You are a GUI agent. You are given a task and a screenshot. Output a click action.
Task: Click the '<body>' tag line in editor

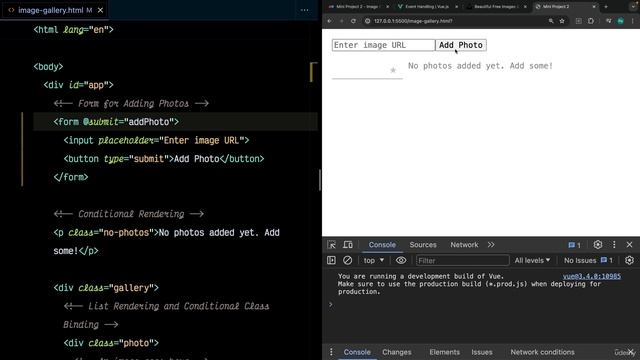pyautogui.click(x=48, y=67)
